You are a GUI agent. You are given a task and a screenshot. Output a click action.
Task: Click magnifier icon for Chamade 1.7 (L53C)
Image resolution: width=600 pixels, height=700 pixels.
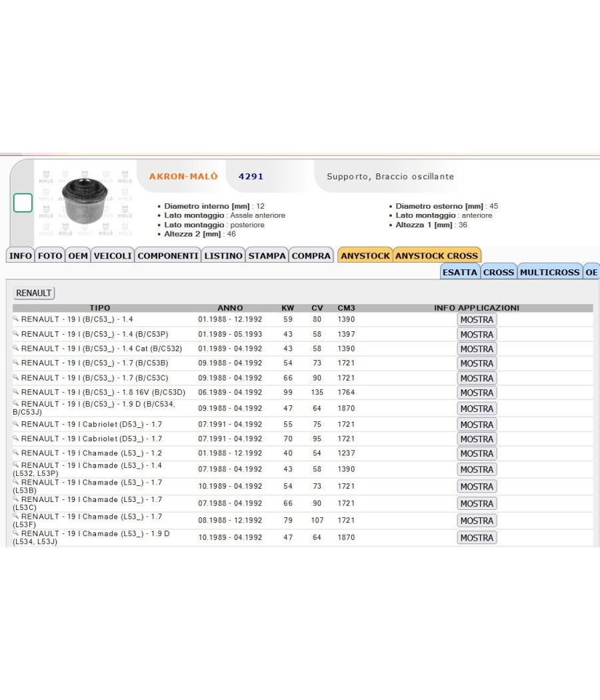15,499
